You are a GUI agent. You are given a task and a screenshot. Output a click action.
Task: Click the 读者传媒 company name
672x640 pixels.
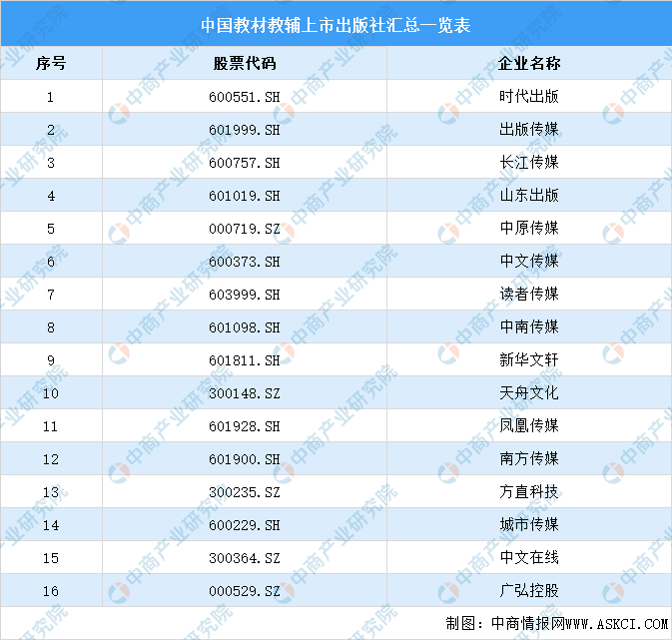pos(528,295)
